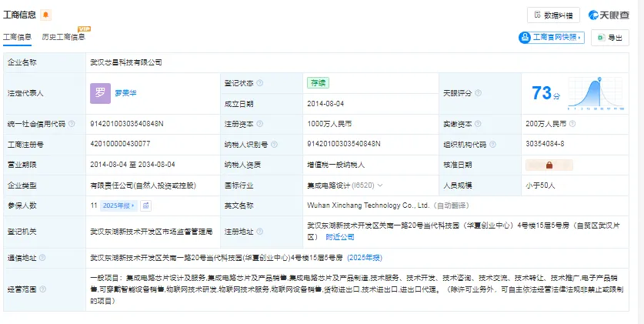Open the 附近公司 link
The width and height of the screenshot is (644, 324).
click(340, 237)
